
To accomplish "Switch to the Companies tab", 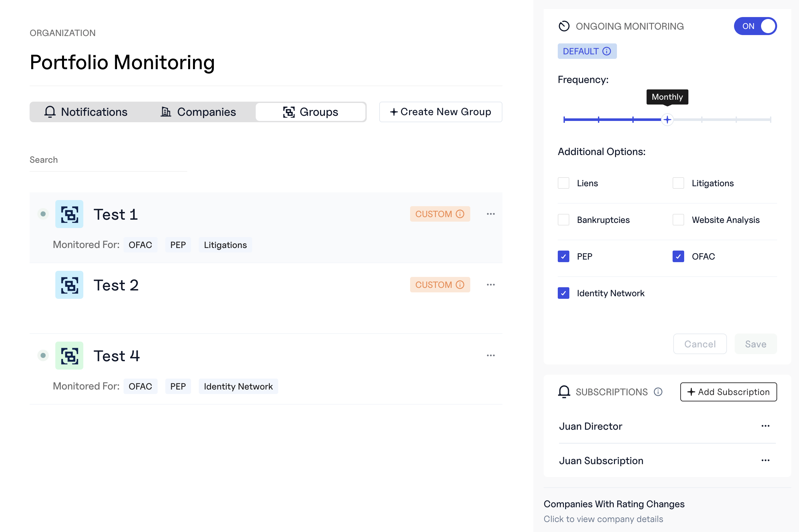I will click(198, 112).
